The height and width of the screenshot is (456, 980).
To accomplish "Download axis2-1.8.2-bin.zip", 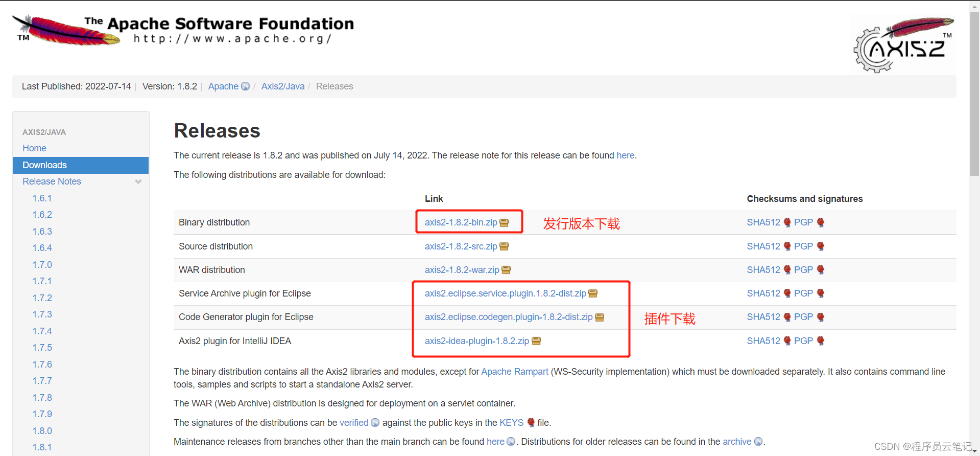I will 461,222.
